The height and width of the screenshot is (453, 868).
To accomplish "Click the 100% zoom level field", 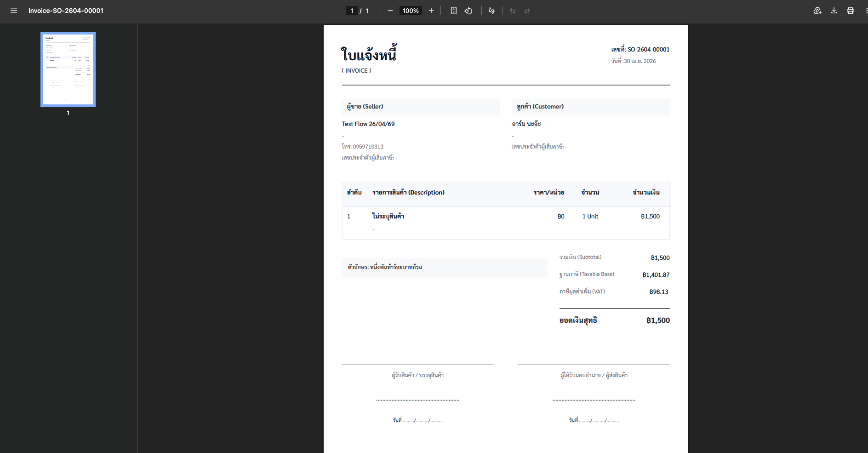I will (x=411, y=11).
